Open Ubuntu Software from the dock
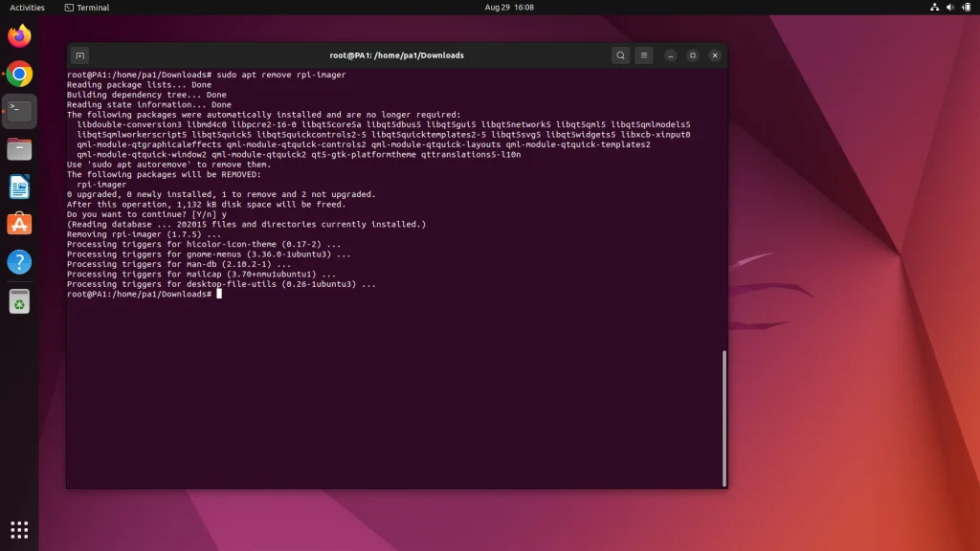The image size is (980, 551). pos(19,224)
